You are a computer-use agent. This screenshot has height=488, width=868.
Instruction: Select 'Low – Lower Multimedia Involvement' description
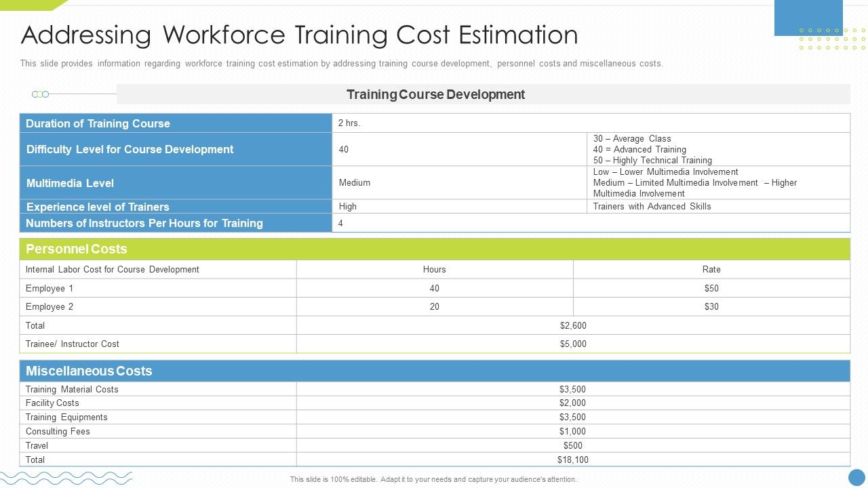(x=665, y=172)
